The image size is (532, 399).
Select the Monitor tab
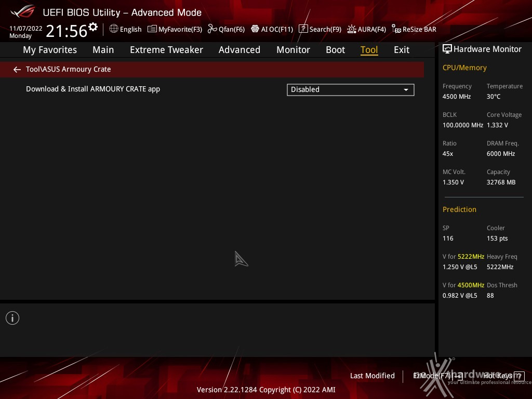(293, 50)
